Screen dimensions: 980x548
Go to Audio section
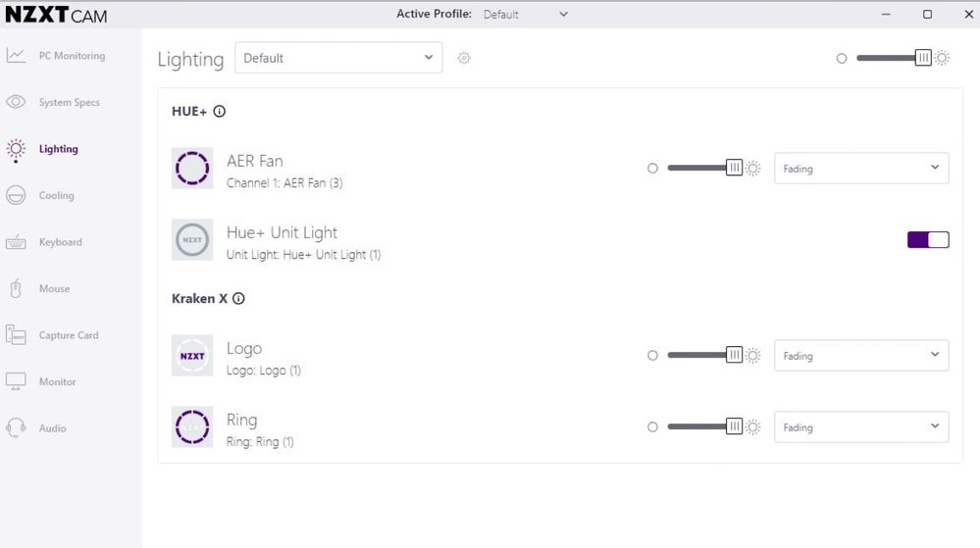[x=53, y=428]
